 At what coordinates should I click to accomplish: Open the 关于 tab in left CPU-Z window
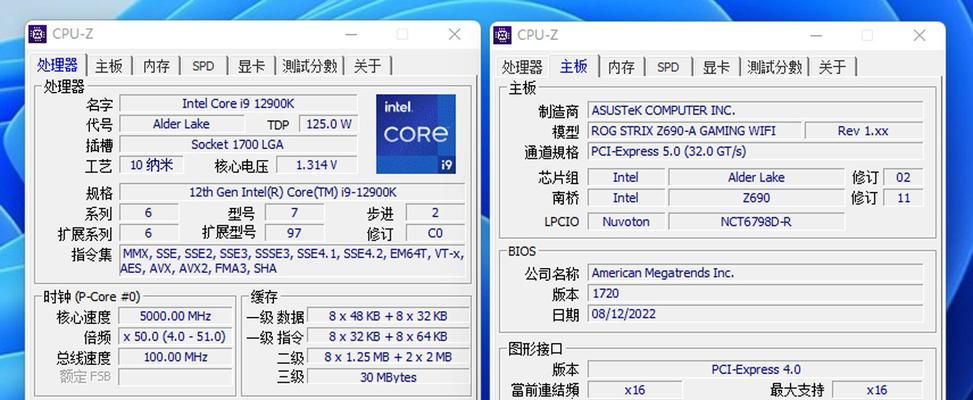click(367, 66)
